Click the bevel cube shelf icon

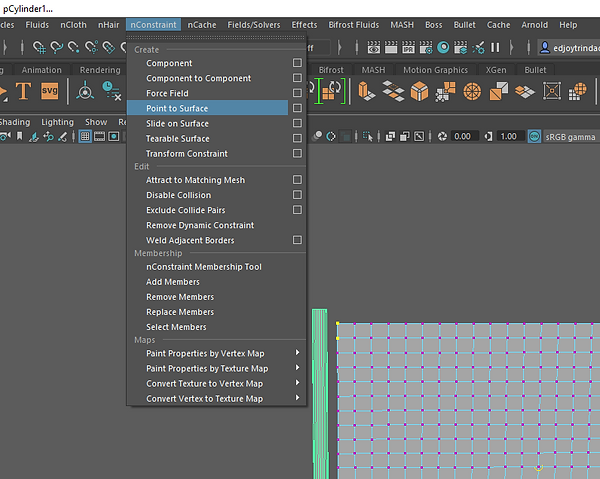pyautogui.click(x=419, y=91)
